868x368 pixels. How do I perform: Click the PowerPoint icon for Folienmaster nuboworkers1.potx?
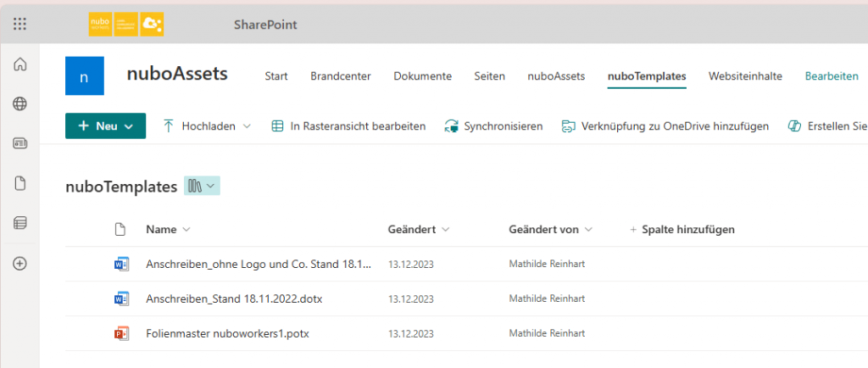pos(120,333)
